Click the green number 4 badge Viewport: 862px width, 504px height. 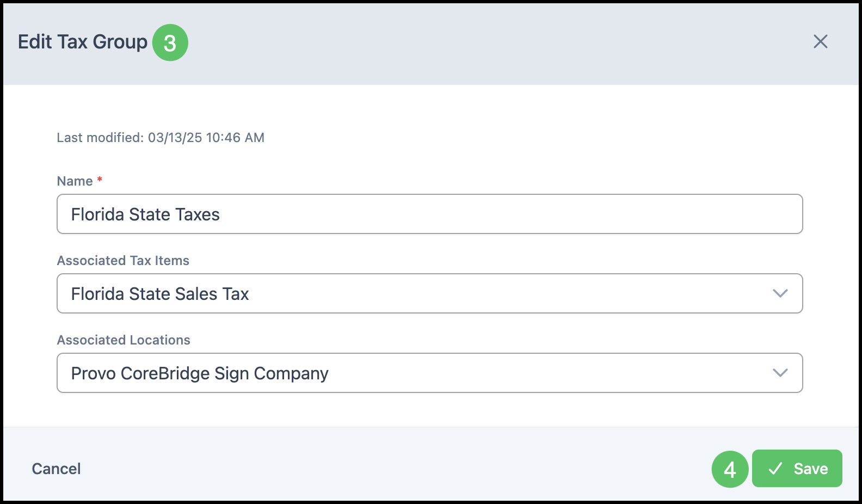730,469
